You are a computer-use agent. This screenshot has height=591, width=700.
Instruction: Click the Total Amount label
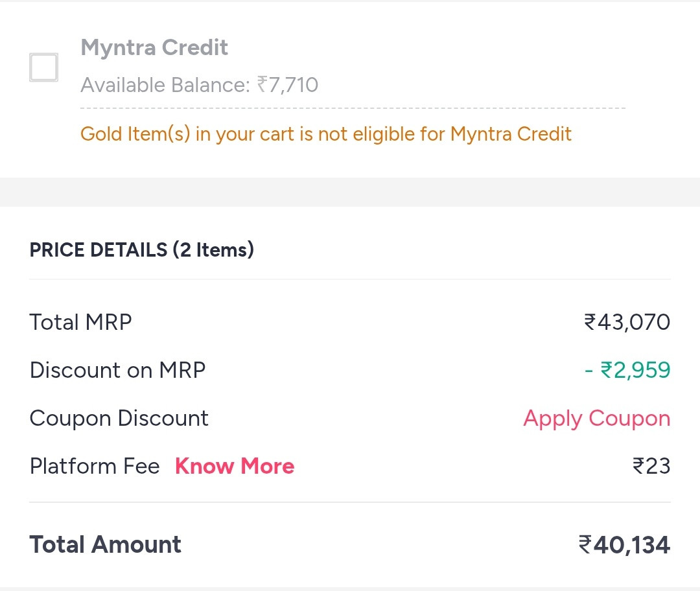click(106, 544)
